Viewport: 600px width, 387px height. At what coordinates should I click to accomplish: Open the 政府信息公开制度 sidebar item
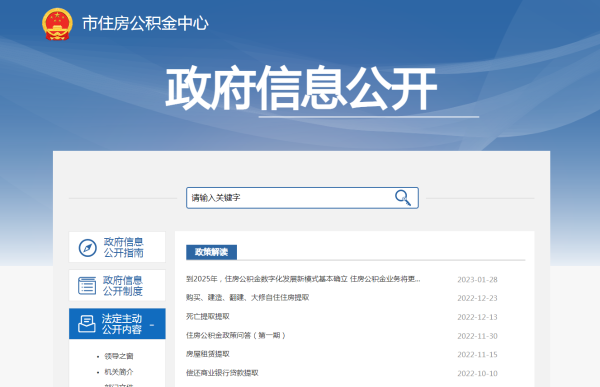pyautogui.click(x=117, y=286)
